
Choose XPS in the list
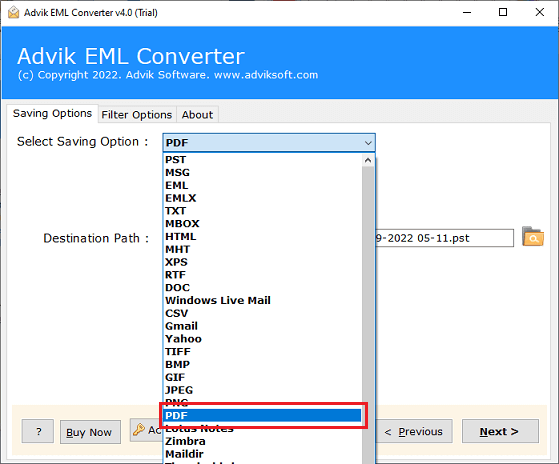pyautogui.click(x=262, y=262)
